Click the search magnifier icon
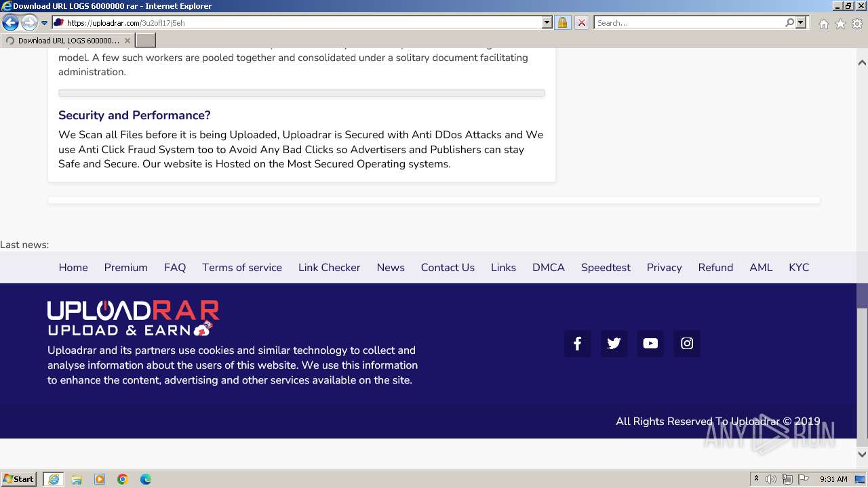868x488 pixels. tap(789, 23)
